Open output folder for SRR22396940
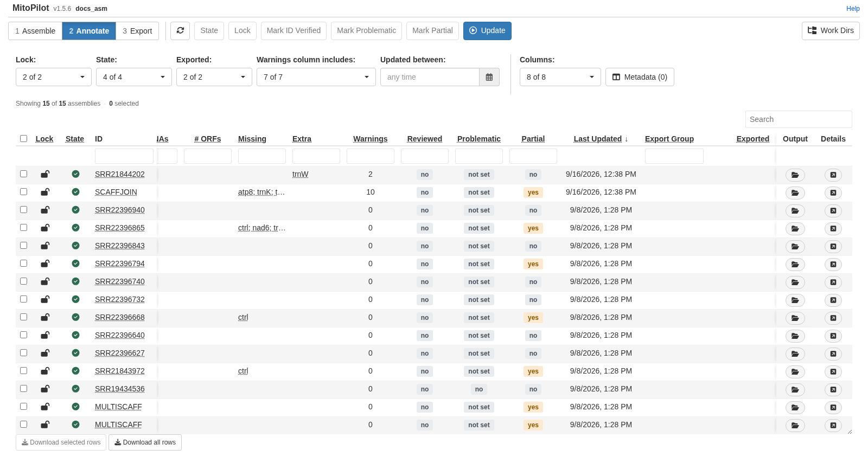The image size is (868, 463). 795,210
